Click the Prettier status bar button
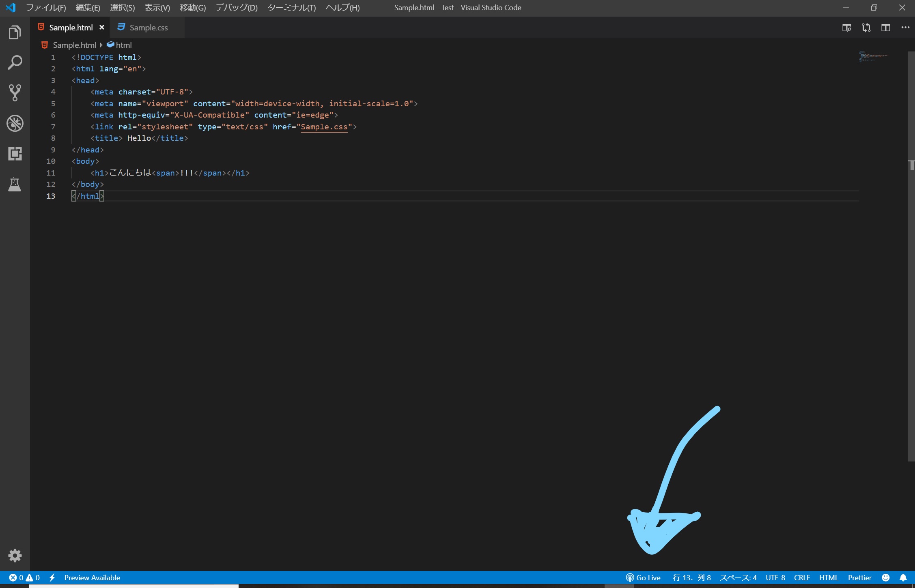This screenshot has height=588, width=915. (x=859, y=577)
